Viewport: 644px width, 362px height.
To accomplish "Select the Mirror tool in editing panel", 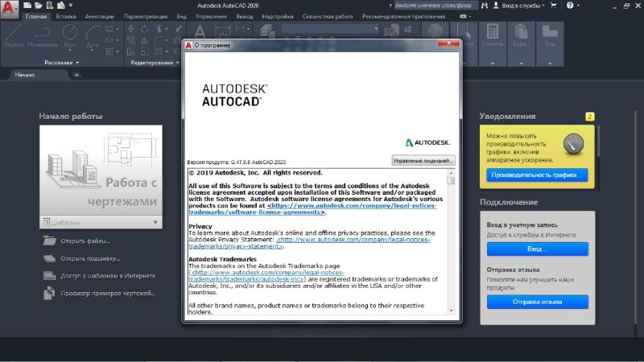I will 145,40.
